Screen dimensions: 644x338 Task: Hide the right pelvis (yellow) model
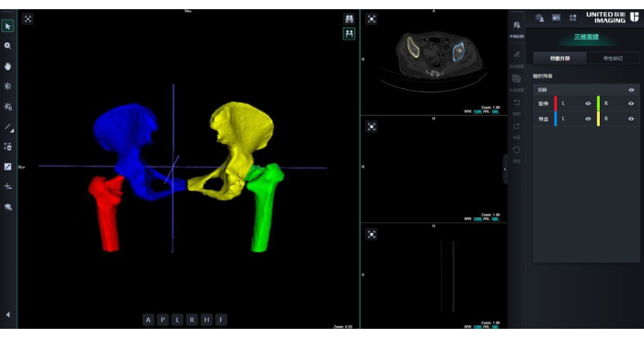(x=631, y=119)
